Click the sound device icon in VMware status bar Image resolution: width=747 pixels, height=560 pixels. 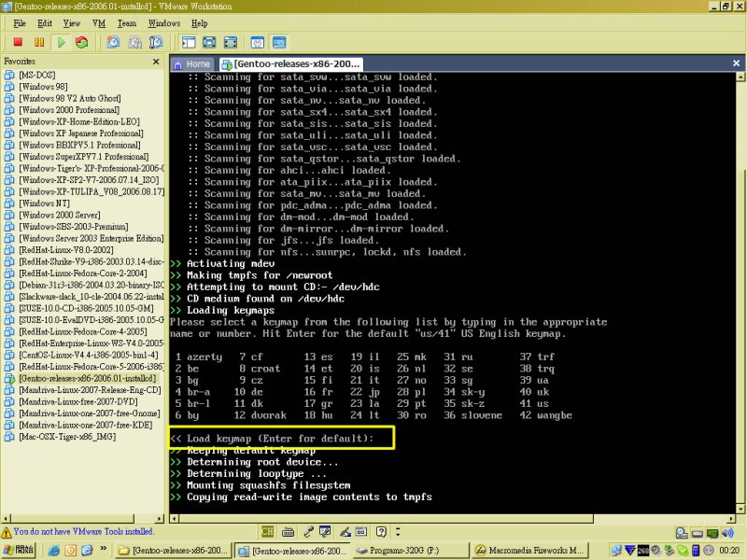pos(727,533)
